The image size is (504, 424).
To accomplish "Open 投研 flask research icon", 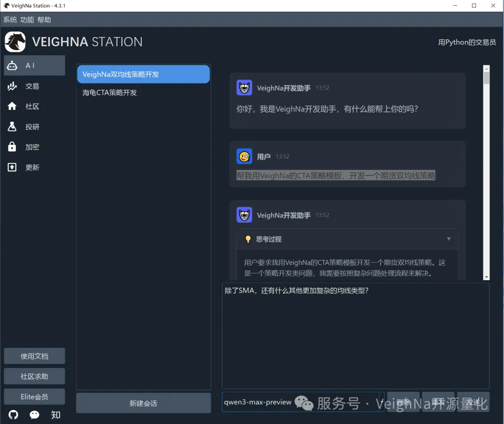I will (x=12, y=127).
